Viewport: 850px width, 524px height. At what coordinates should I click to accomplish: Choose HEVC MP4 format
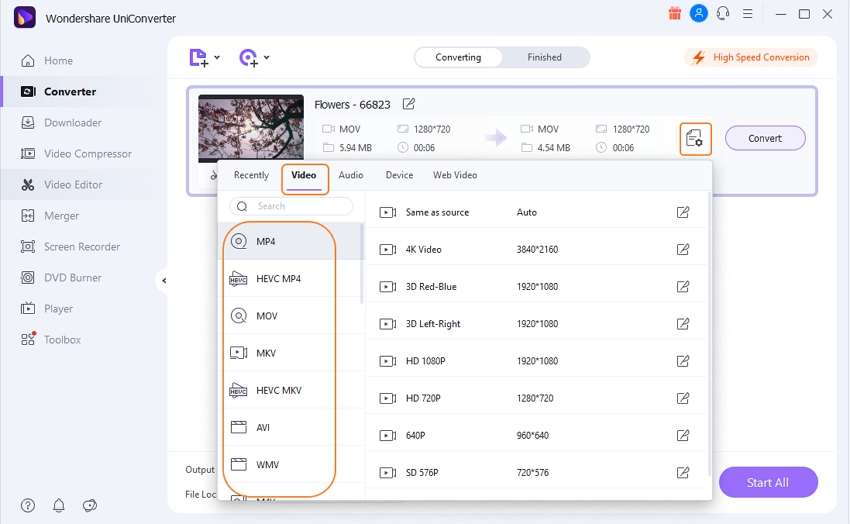290,279
